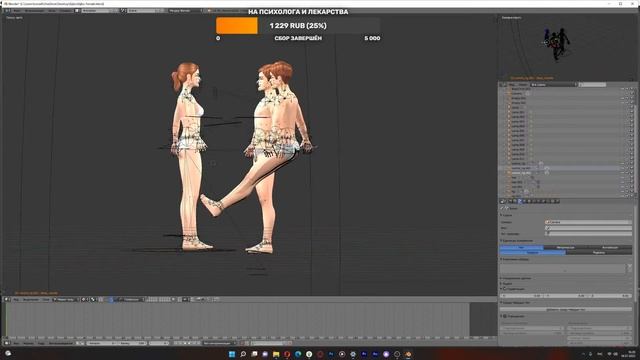The image size is (640, 360).
Task: Open the 'Вид' menu in outliner header
Action: [511, 84]
